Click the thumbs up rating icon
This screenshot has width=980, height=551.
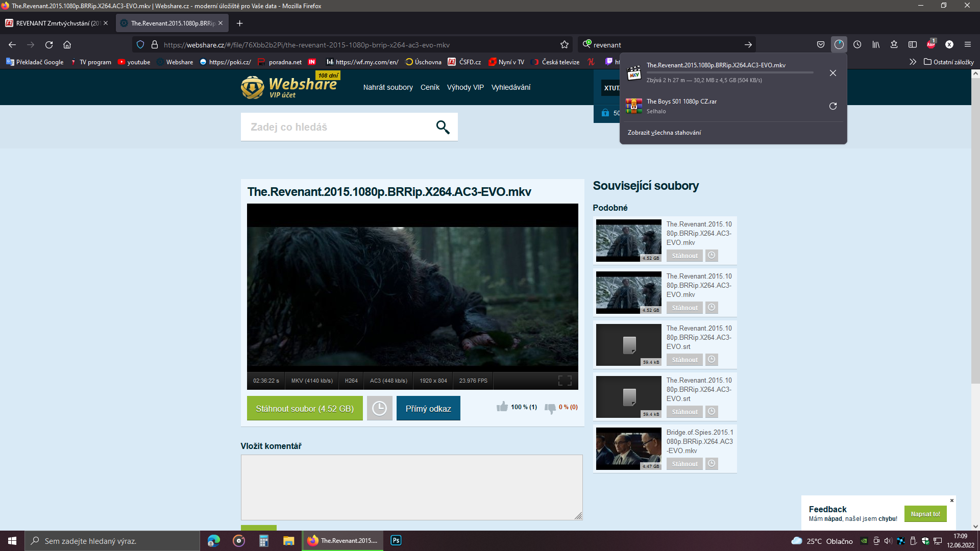pos(502,407)
